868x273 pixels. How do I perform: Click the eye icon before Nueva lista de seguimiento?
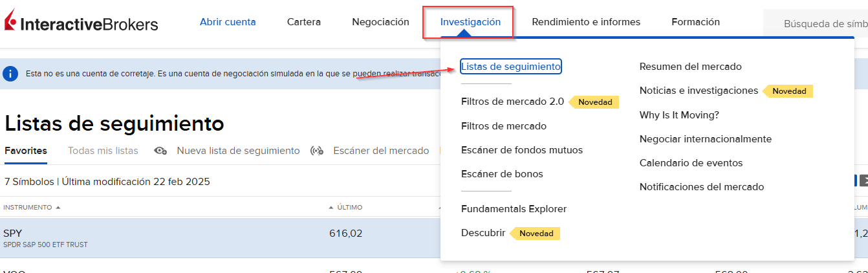point(161,151)
